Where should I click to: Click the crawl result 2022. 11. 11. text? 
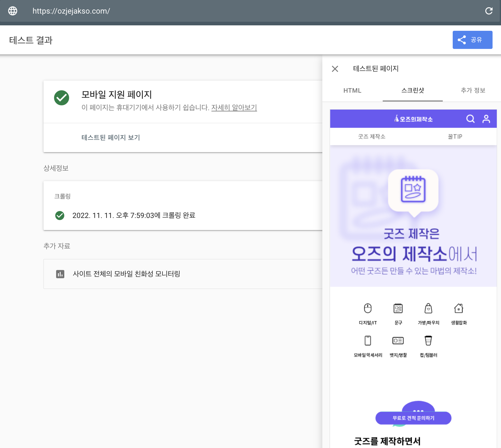click(134, 215)
